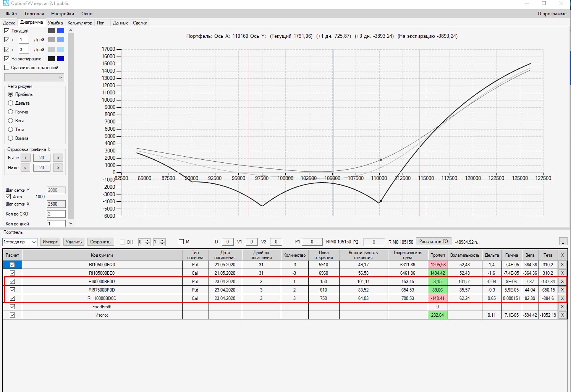
Task: Enable Сравнить со стратегией checkbox
Action: point(7,68)
